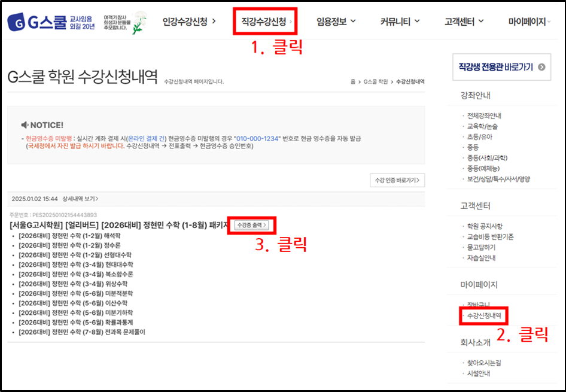This screenshot has width=566, height=392.
Task: Select the (5-6월) 미분적분학 course row
Action: tap(76, 293)
